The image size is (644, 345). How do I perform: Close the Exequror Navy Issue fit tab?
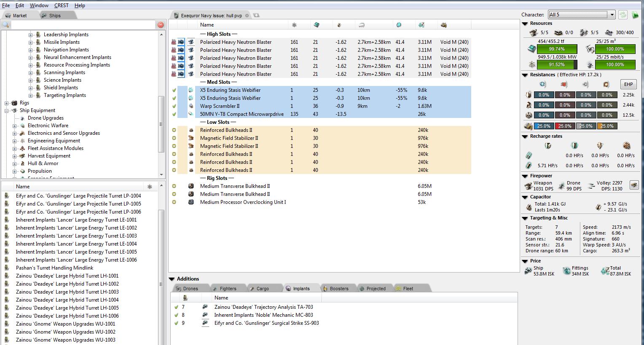247,16
